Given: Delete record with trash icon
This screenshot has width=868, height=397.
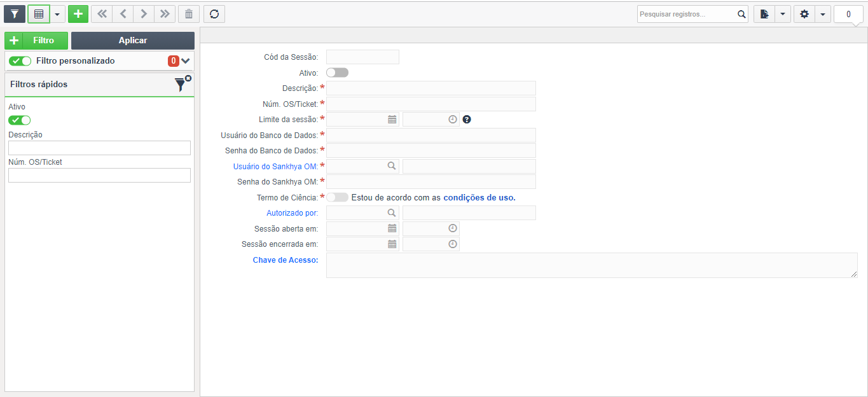Looking at the screenshot, I should (x=189, y=14).
